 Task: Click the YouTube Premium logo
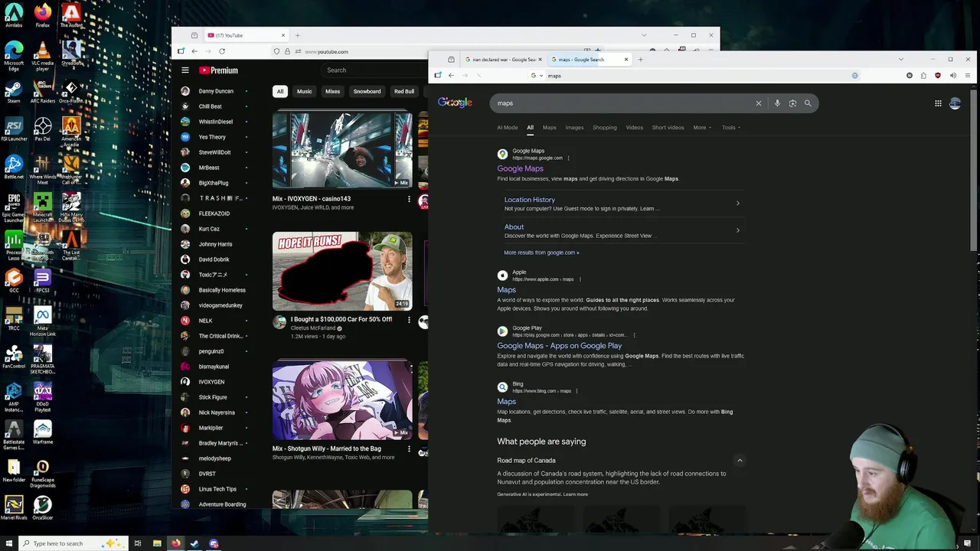tap(218, 70)
